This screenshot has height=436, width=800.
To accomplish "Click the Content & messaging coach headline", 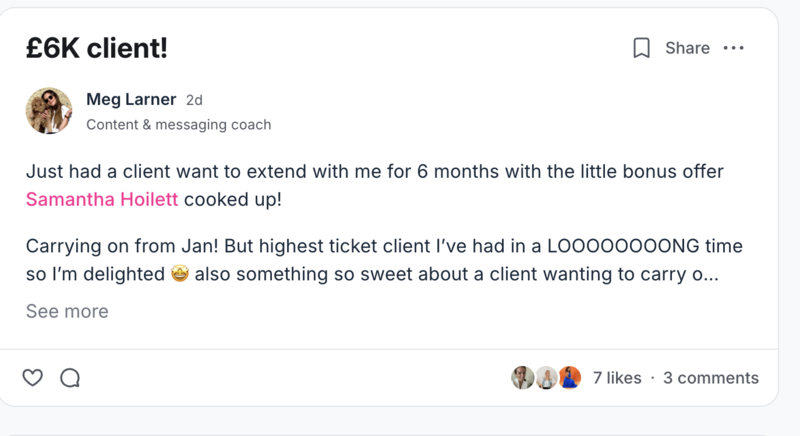I will coord(178,125).
